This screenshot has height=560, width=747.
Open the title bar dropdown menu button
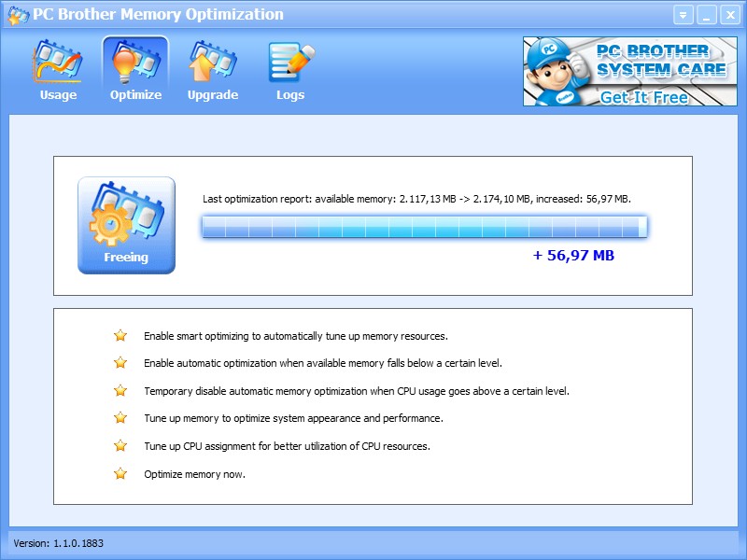click(x=684, y=15)
